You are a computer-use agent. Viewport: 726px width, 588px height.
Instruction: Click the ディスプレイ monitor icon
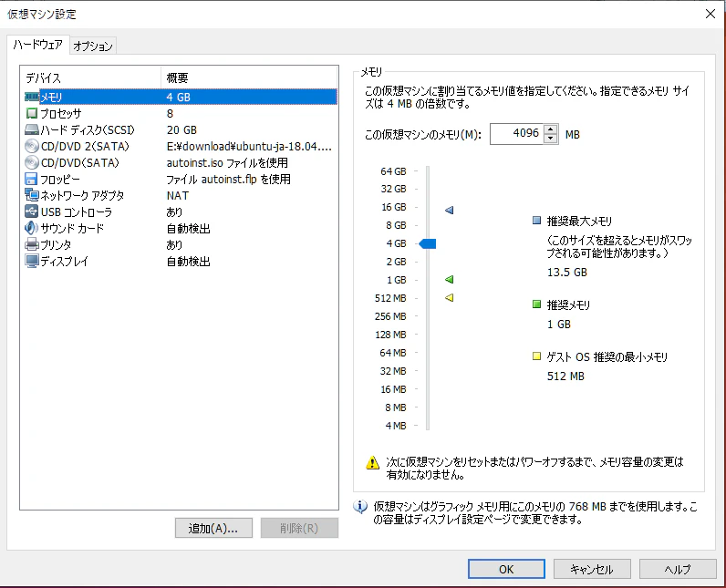(x=32, y=262)
